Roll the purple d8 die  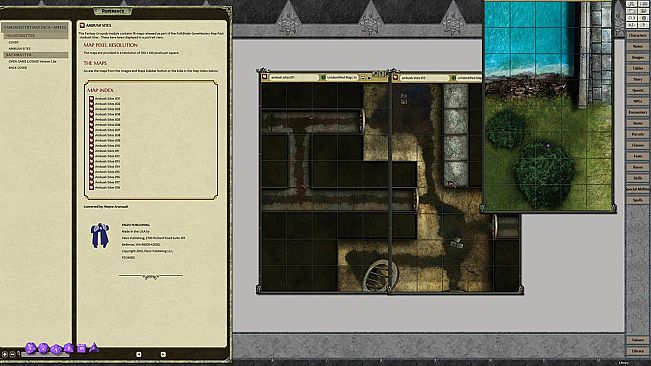(x=69, y=348)
